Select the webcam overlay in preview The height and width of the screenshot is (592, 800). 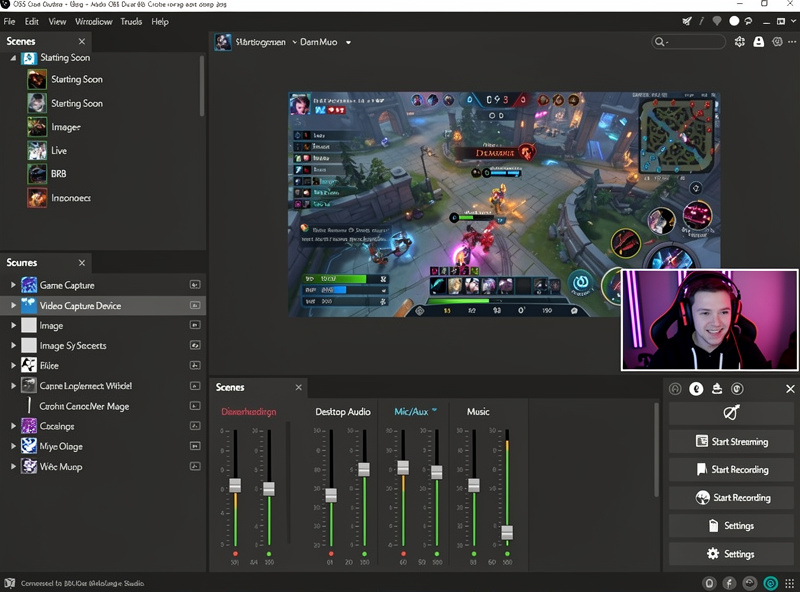tap(710, 320)
